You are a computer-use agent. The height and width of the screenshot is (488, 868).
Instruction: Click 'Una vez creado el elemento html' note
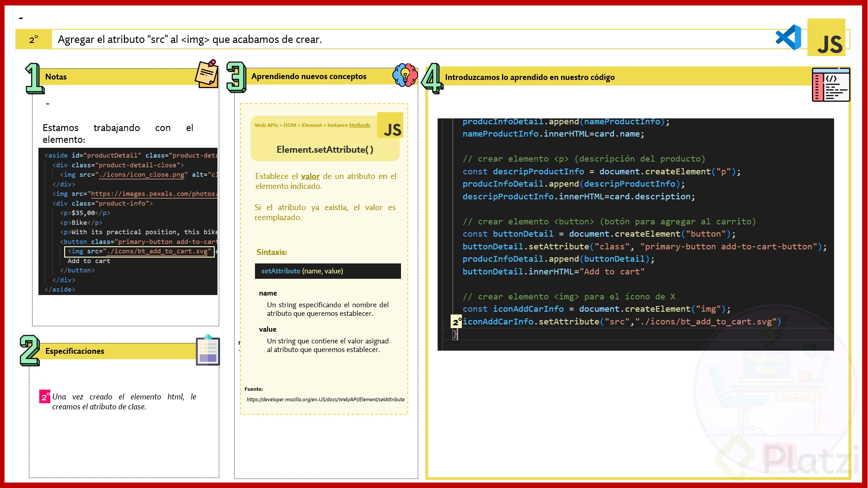(124, 402)
